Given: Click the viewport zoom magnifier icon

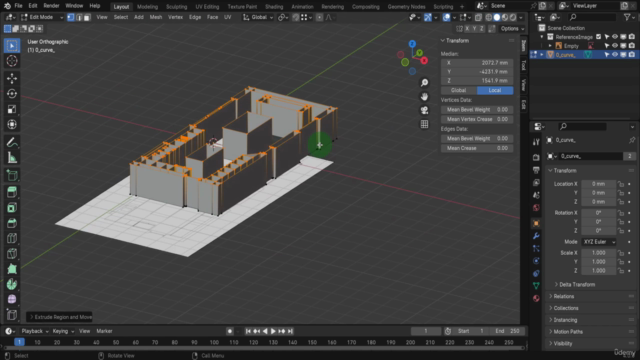Looking at the screenshot, I should [424, 83].
